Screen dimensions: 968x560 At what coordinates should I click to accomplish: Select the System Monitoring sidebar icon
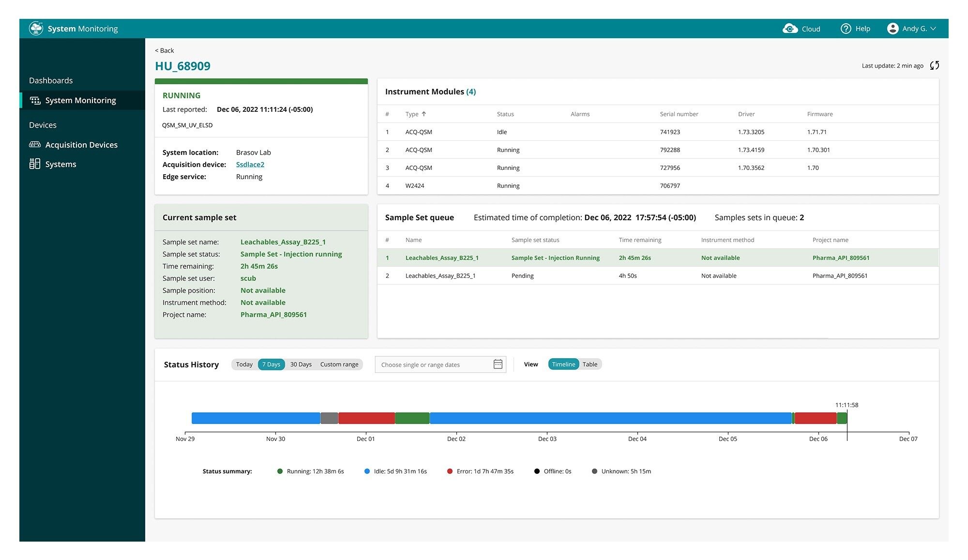(34, 100)
